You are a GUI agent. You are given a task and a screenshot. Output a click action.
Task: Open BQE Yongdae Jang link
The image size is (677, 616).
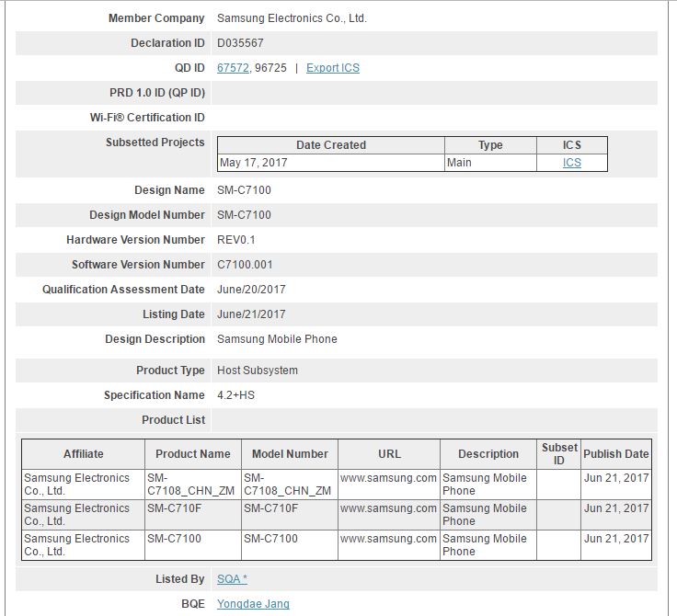(253, 604)
